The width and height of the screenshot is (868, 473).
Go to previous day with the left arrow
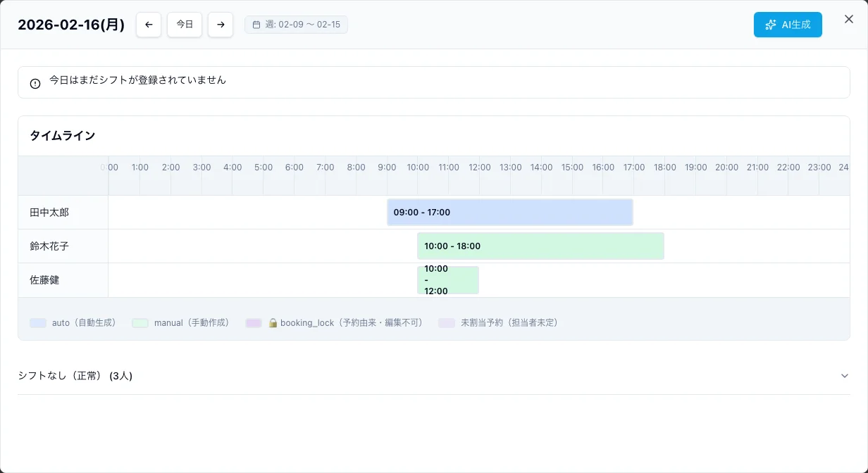[149, 24]
